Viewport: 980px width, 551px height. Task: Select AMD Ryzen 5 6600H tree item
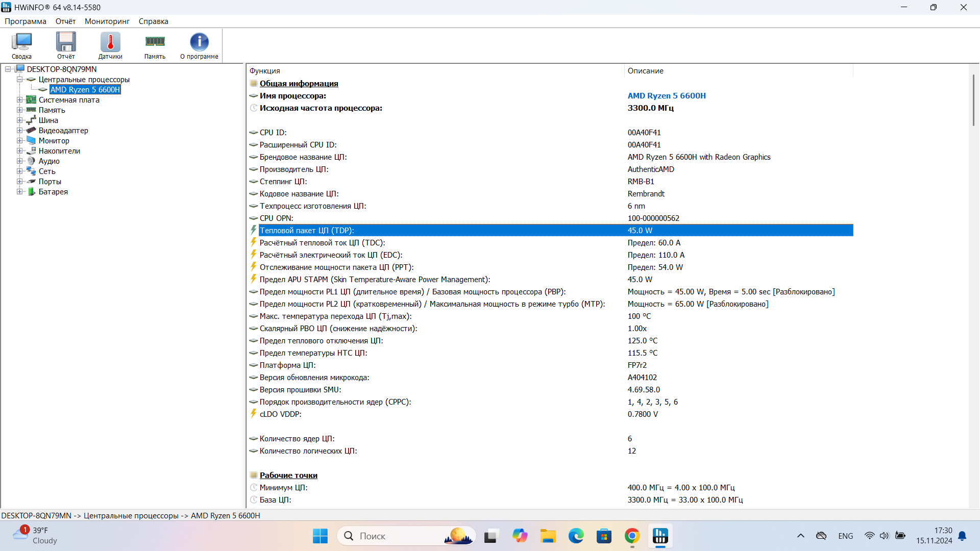click(85, 90)
